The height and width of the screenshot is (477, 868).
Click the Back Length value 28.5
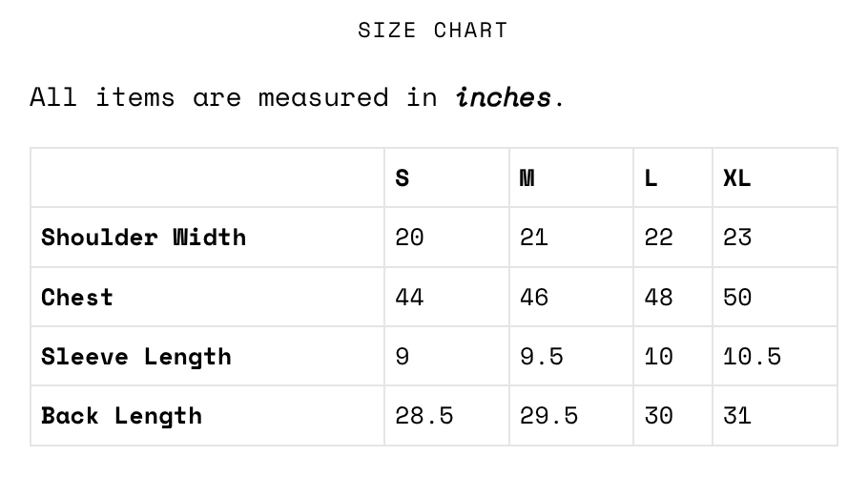[x=424, y=416]
